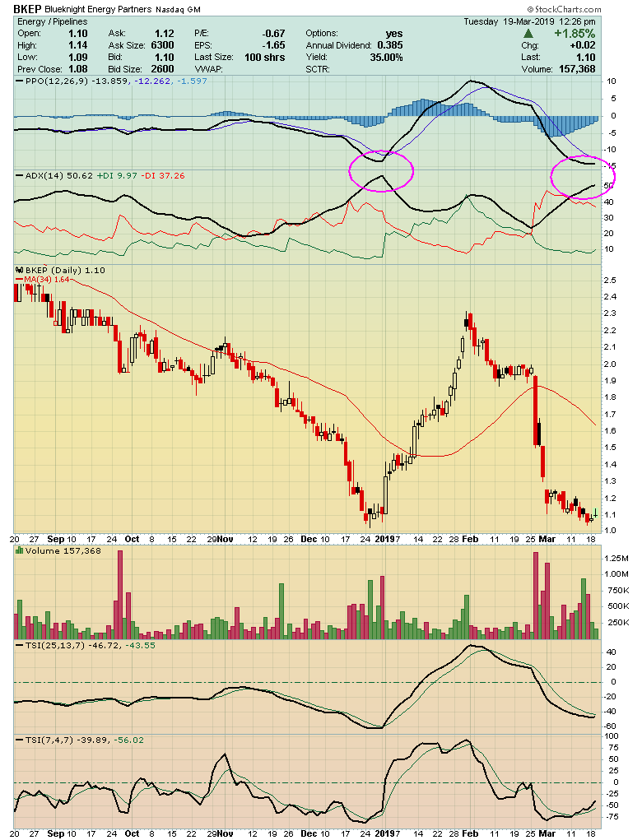Image resolution: width=642 pixels, height=840 pixels.
Task: Click the red line marker before MA(34)
Action: coord(19,280)
